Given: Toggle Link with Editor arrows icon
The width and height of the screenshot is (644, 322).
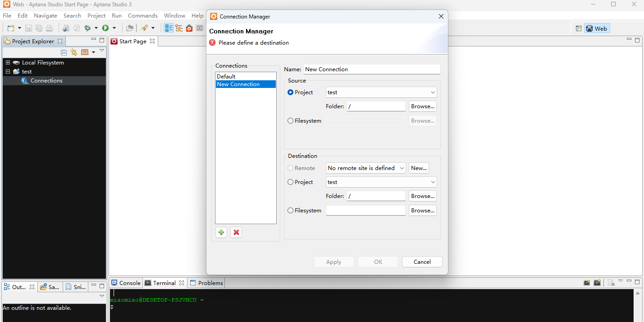Looking at the screenshot, I should click(x=74, y=52).
